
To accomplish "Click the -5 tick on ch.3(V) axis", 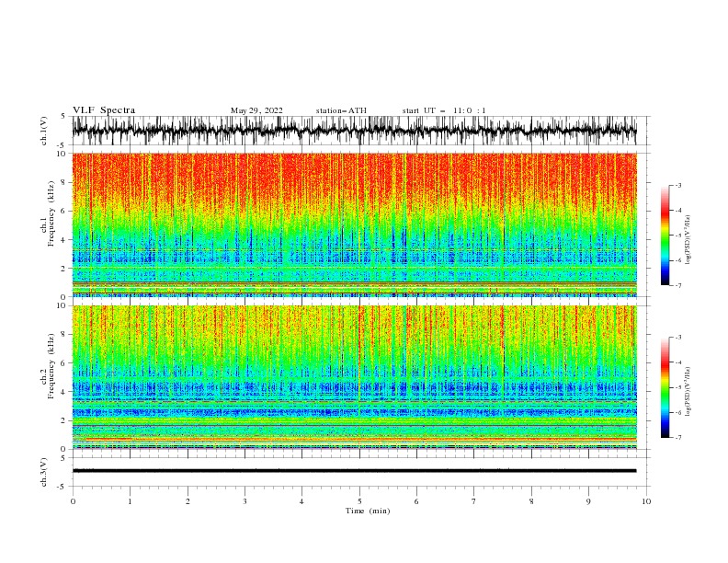I will coord(63,487).
